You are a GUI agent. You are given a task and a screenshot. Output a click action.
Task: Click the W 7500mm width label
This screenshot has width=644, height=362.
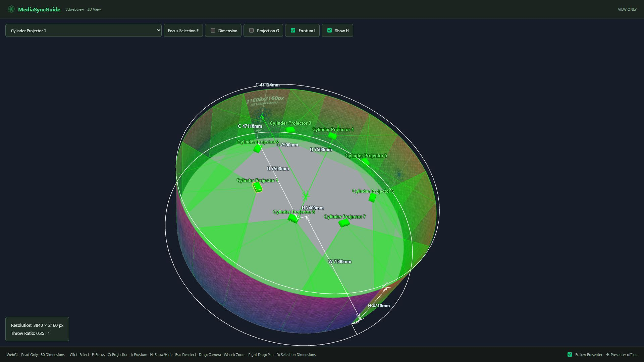coord(340,261)
